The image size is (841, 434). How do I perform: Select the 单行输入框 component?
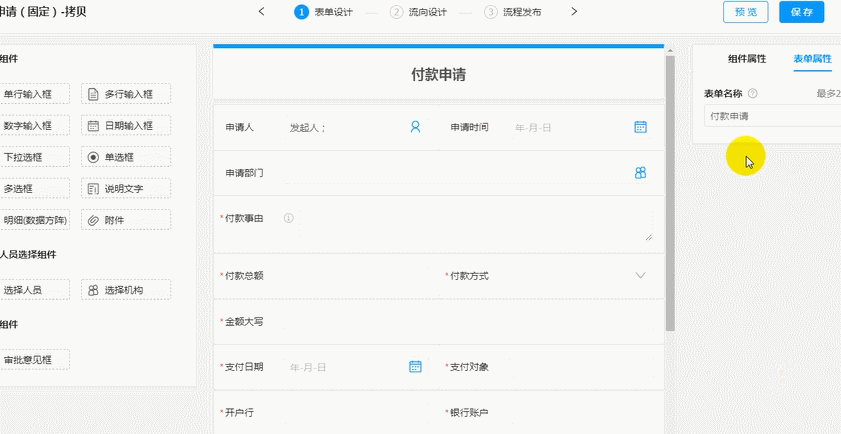click(34, 94)
